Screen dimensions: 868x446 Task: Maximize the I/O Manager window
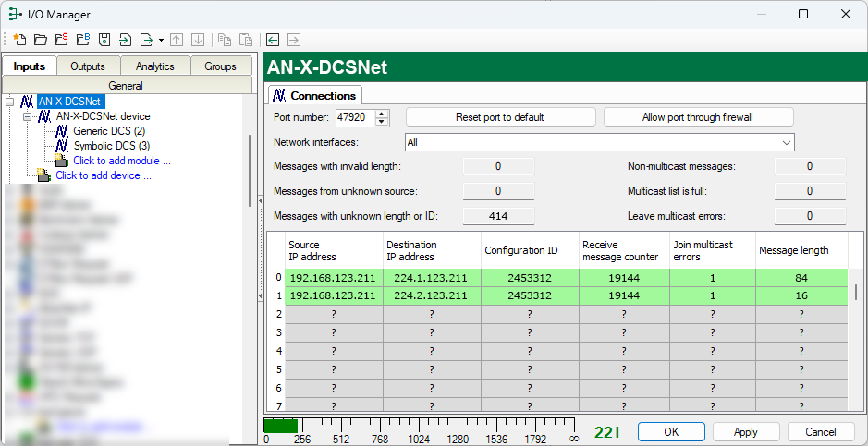pos(803,15)
